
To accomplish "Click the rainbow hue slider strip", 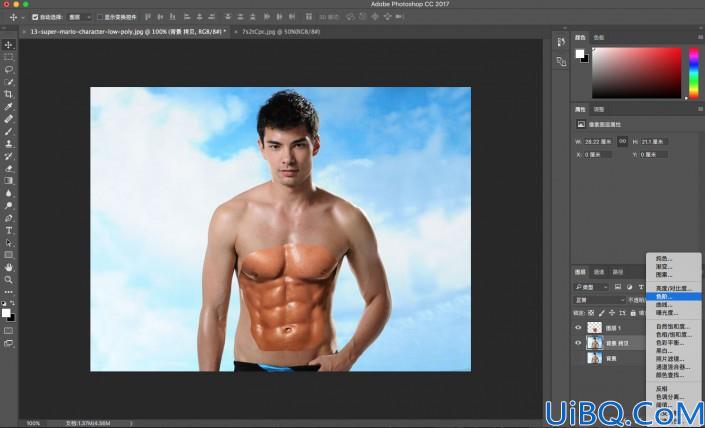I will pos(694,73).
